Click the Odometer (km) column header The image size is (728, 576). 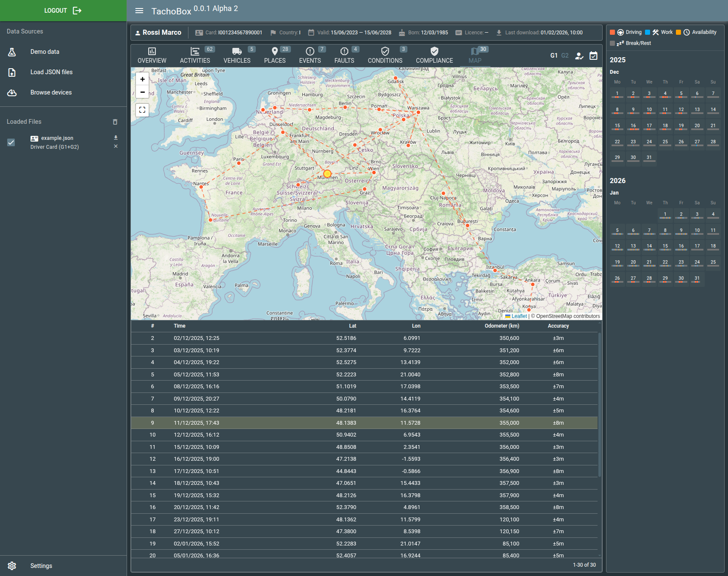coord(501,326)
